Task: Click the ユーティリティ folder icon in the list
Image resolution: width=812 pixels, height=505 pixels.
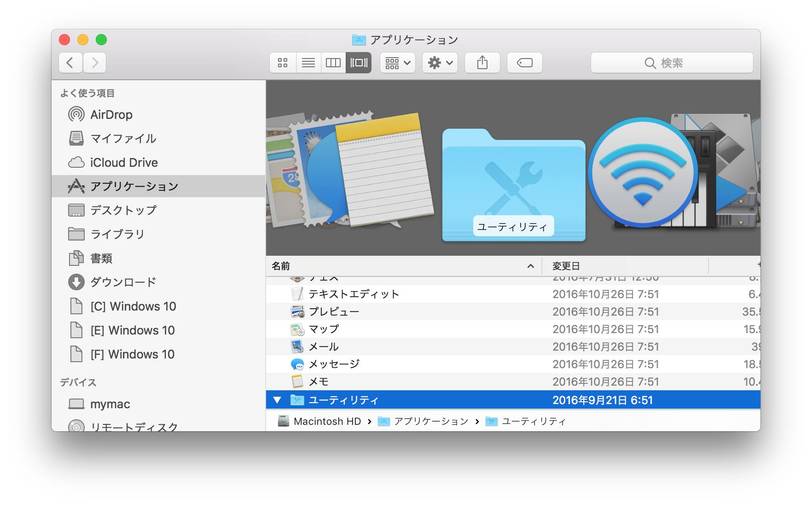Action: (x=297, y=400)
